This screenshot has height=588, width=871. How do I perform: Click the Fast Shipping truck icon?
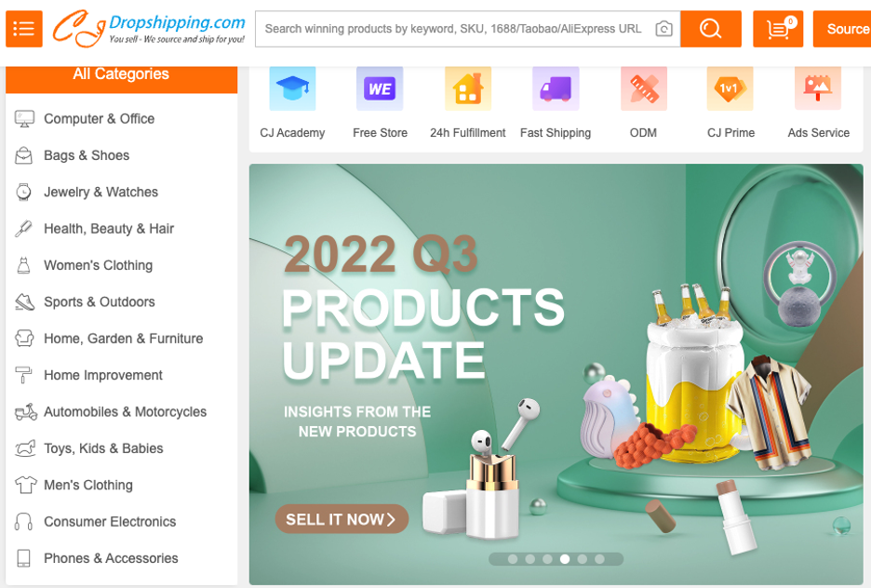[556, 88]
